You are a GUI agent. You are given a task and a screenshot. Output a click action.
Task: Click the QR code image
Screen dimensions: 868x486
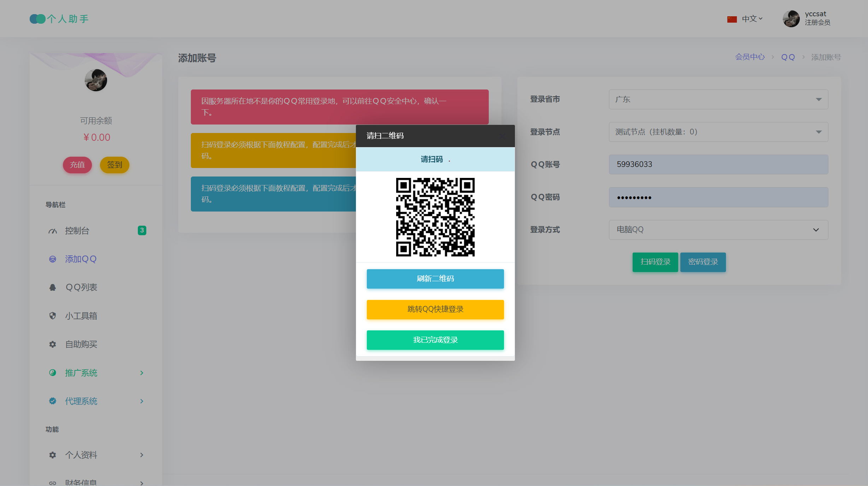coord(435,217)
